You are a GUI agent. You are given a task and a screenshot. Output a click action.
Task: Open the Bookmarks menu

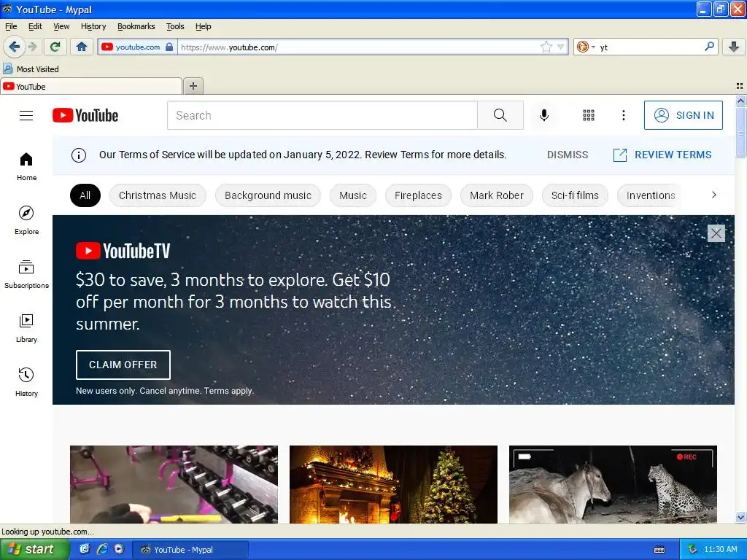[136, 26]
